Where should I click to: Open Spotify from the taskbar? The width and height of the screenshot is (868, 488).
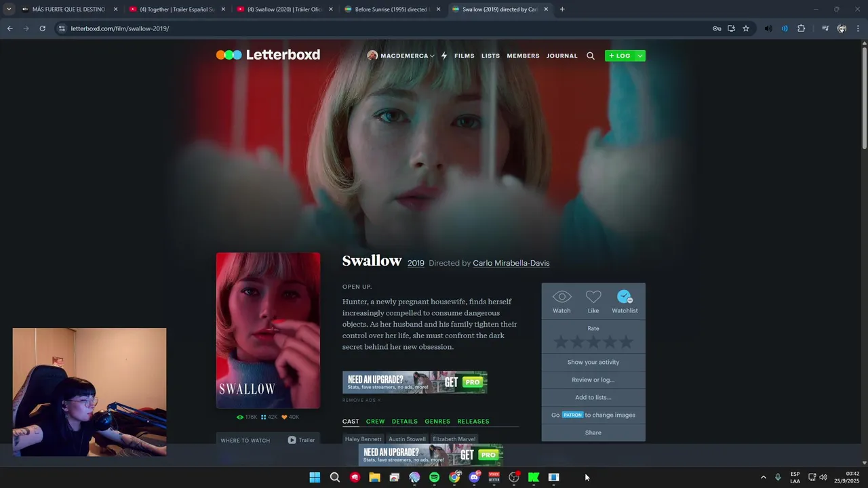[434, 477]
